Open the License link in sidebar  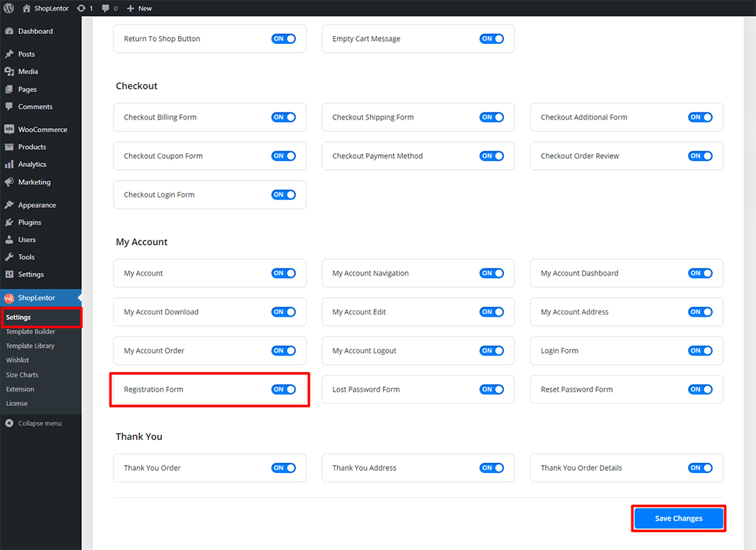17,404
